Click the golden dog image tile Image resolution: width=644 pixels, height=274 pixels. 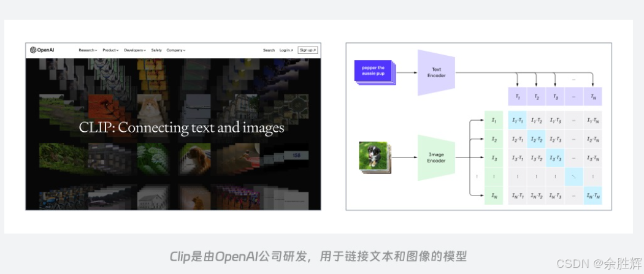pyautogui.click(x=195, y=159)
